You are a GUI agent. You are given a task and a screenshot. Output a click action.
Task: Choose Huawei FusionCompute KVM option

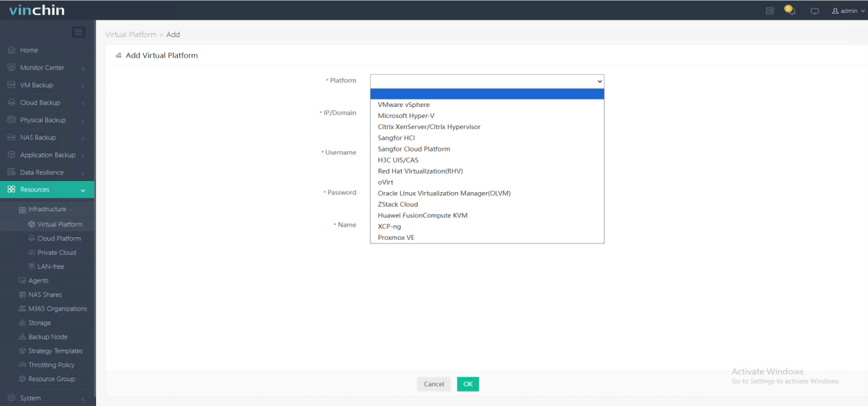coord(487,215)
